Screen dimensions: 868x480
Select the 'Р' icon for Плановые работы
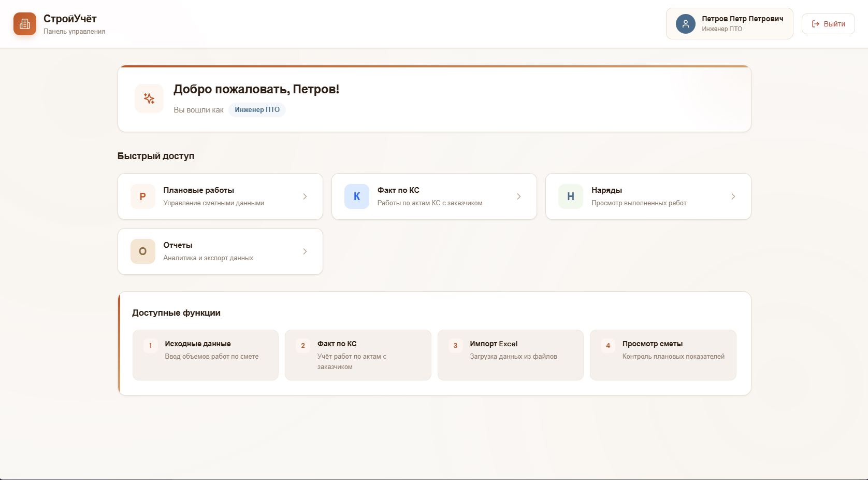click(x=142, y=196)
